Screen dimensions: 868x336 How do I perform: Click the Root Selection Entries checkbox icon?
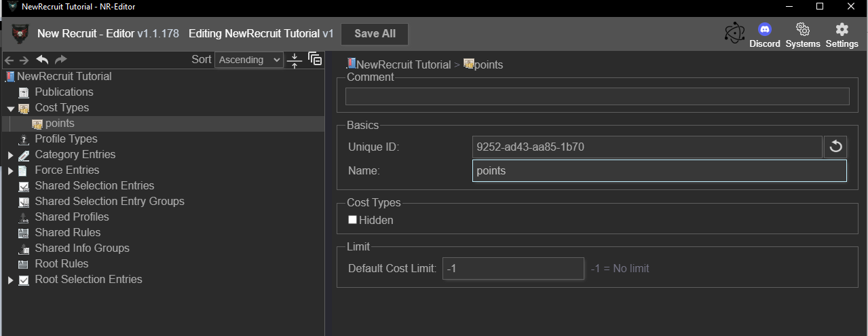click(x=24, y=280)
